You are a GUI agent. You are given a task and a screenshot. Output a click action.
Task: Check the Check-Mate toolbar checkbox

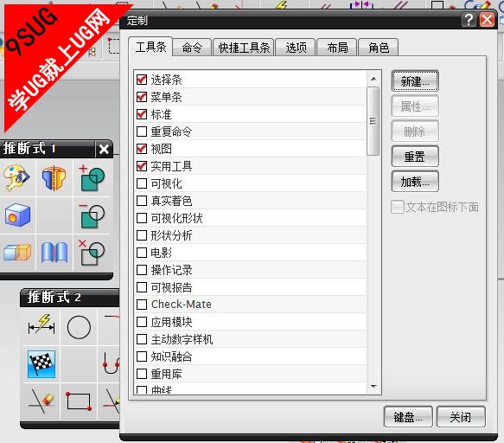pyautogui.click(x=142, y=305)
